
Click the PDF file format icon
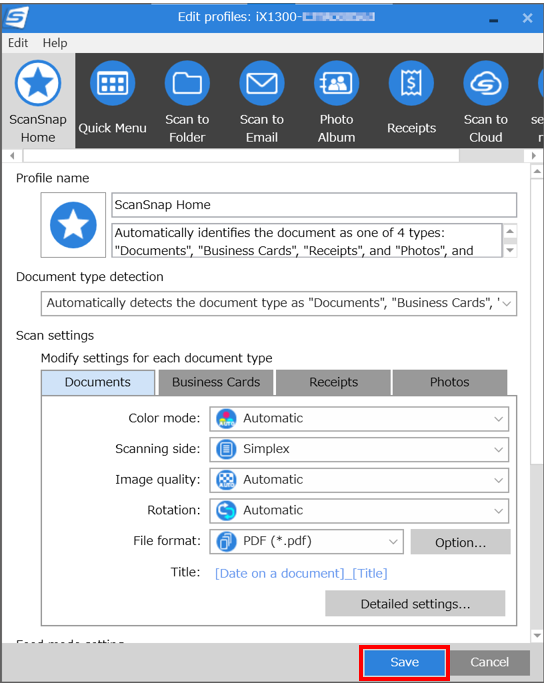pos(226,542)
